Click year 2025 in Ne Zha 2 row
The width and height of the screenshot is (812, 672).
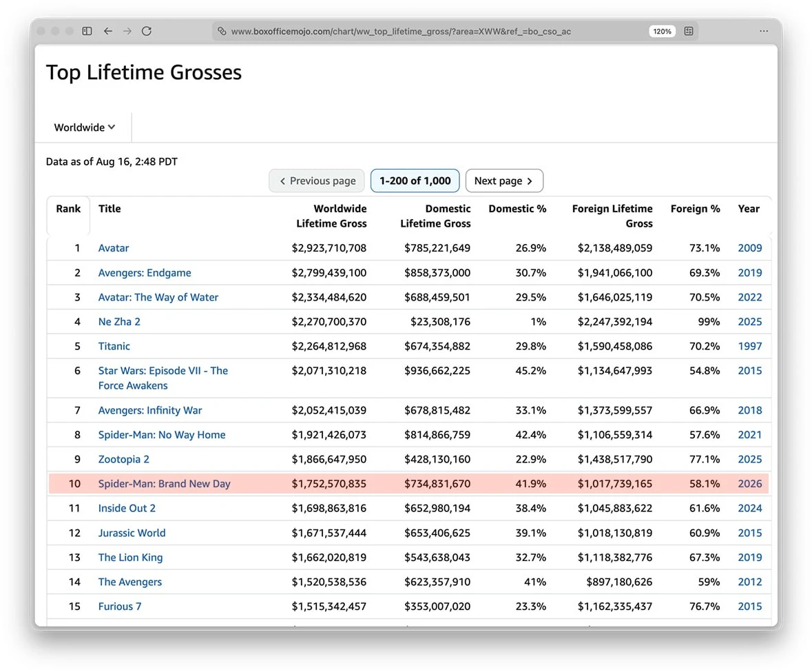coord(749,322)
